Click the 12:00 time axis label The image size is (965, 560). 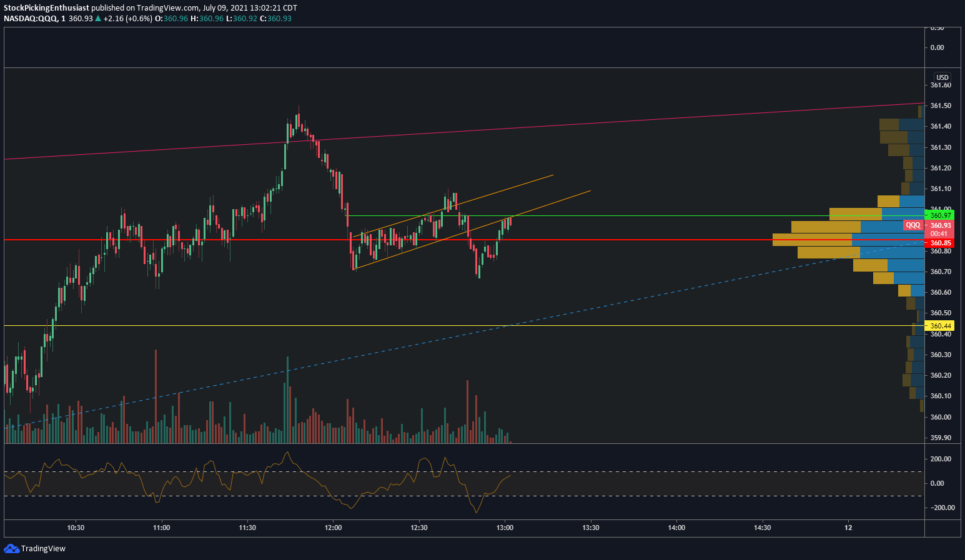pyautogui.click(x=333, y=528)
